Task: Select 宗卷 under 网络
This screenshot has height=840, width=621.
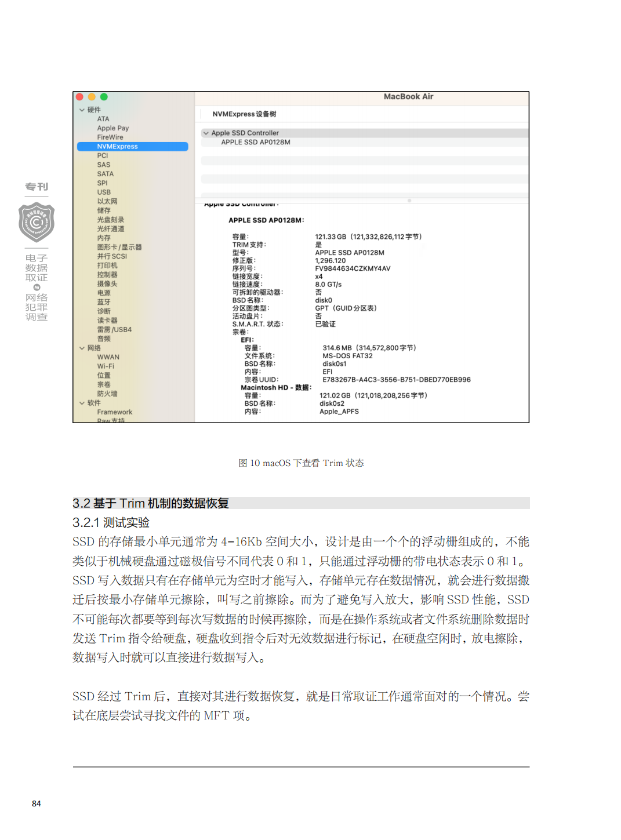Action: click(x=104, y=384)
